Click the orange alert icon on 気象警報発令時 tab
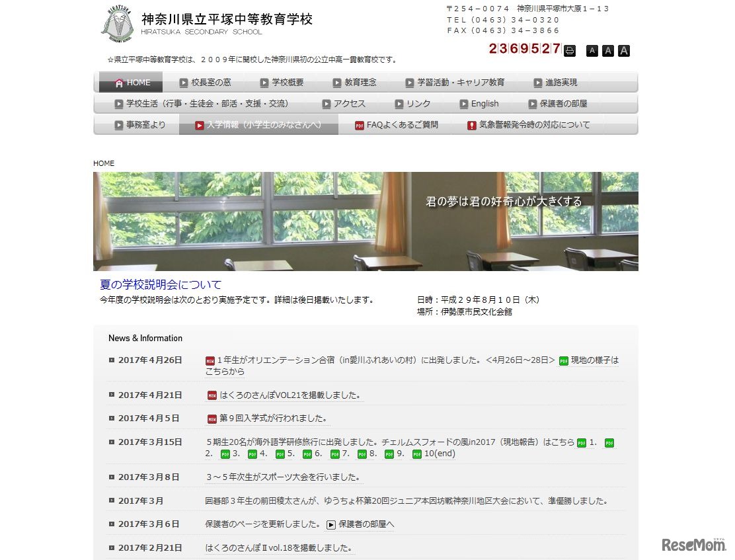Image resolution: width=735 pixels, height=560 pixels. coord(471,125)
